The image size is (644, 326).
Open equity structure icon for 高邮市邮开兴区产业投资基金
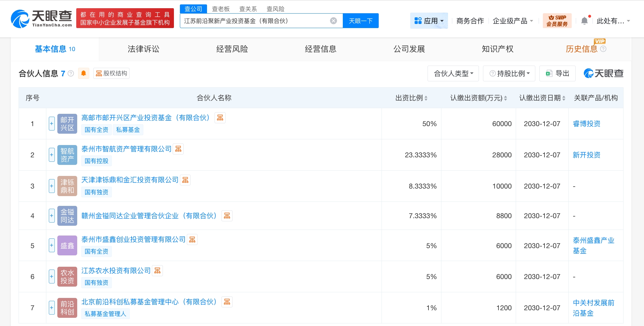coord(220,118)
